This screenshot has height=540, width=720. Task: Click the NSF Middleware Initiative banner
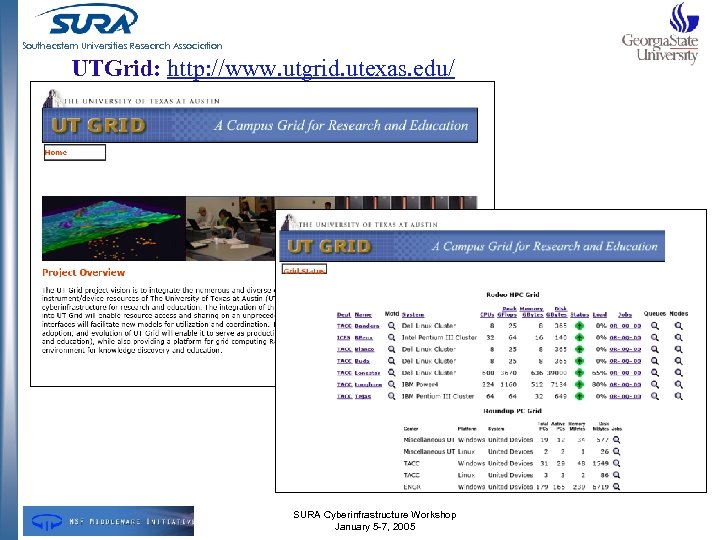(108, 521)
